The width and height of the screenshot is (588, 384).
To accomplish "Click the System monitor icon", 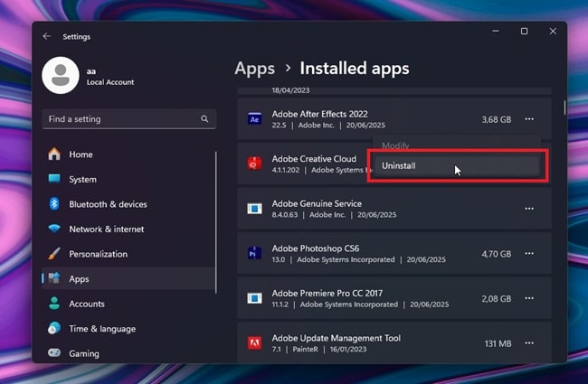I will click(x=54, y=179).
